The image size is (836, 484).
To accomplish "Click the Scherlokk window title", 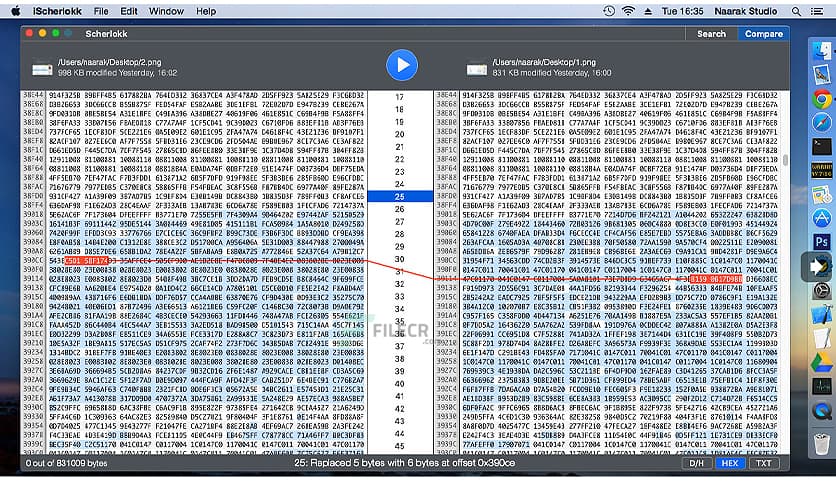I will coord(106,34).
